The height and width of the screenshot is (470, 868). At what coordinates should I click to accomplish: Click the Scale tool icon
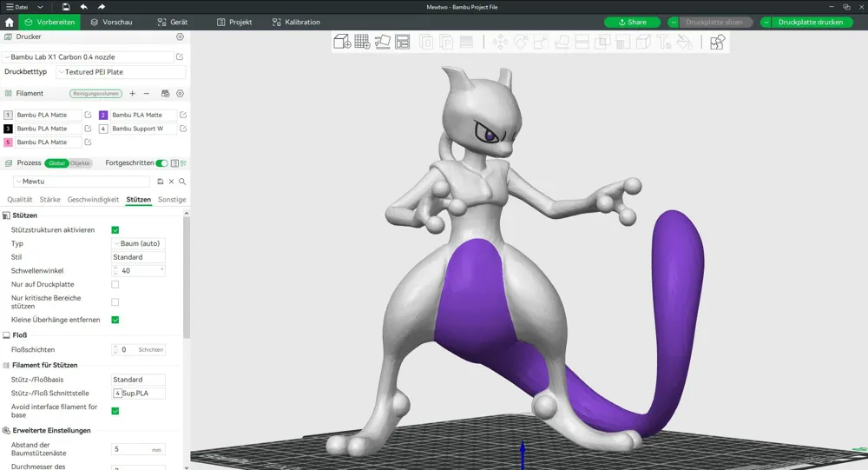click(x=541, y=42)
